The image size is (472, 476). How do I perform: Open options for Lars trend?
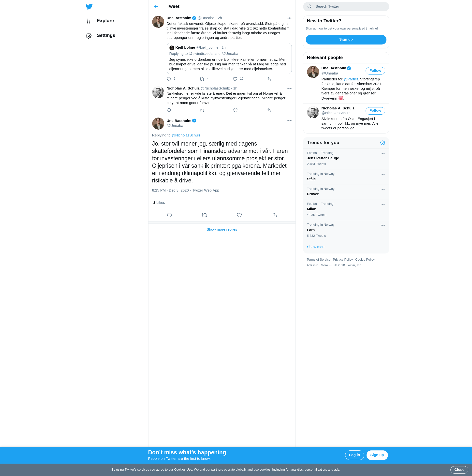coord(383,226)
